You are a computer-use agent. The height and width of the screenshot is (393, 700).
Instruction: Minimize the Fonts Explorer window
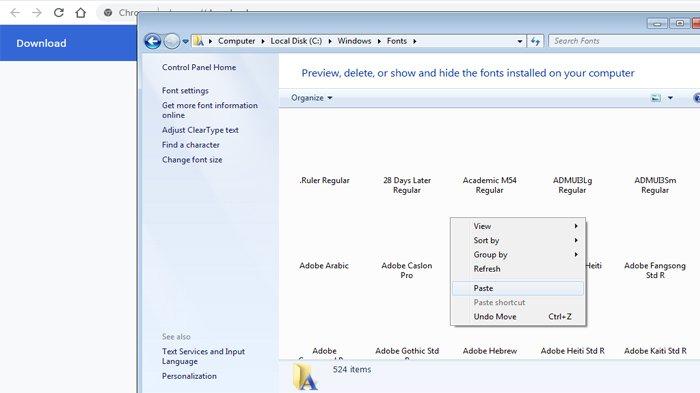(657, 24)
